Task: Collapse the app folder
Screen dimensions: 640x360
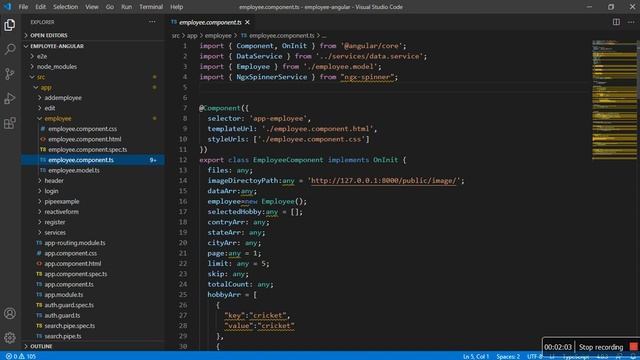Action: pos(93,87)
